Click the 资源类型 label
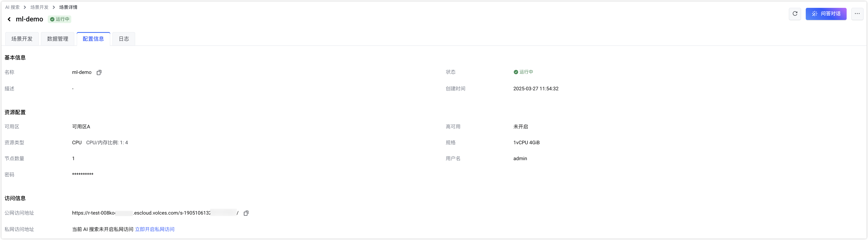This screenshot has height=240, width=868. coord(14,143)
